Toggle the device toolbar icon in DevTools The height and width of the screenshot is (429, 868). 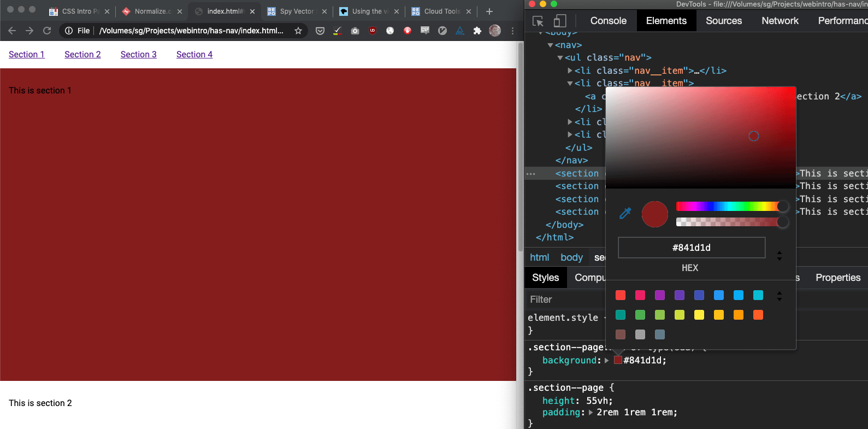(560, 21)
